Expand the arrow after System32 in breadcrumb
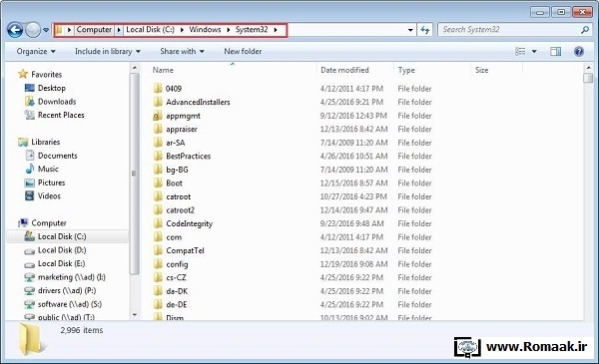 [x=276, y=30]
